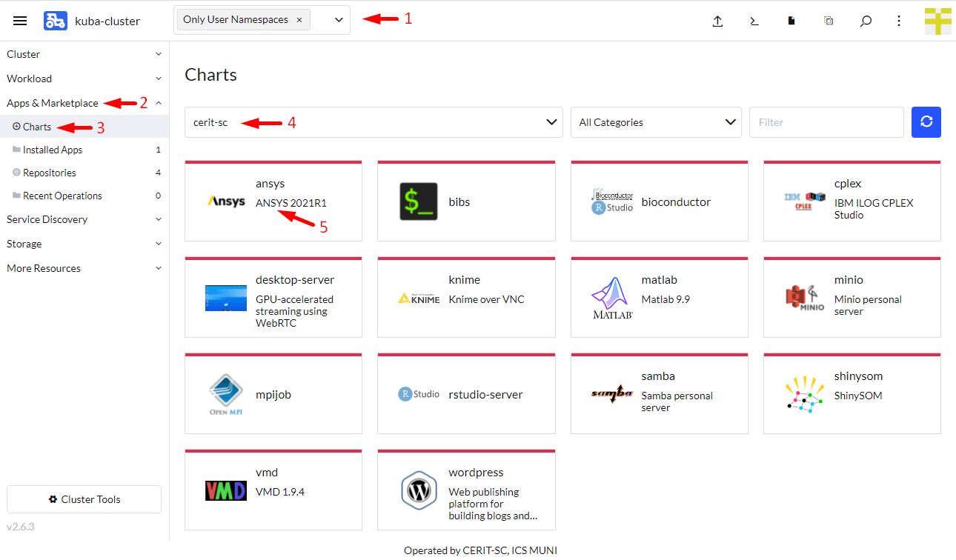Open Repositories in the sidebar
The height and width of the screenshot is (560, 956).
49,173
